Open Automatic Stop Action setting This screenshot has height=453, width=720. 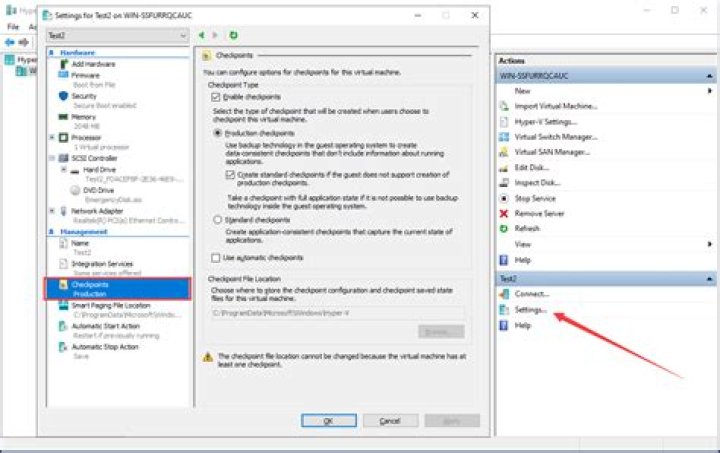105,347
